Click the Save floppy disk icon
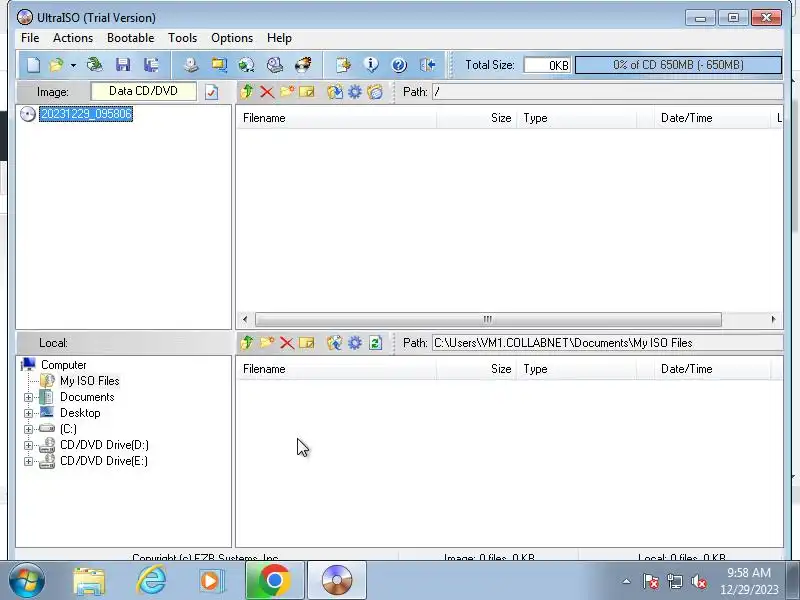The width and height of the screenshot is (800, 600). [x=123, y=65]
